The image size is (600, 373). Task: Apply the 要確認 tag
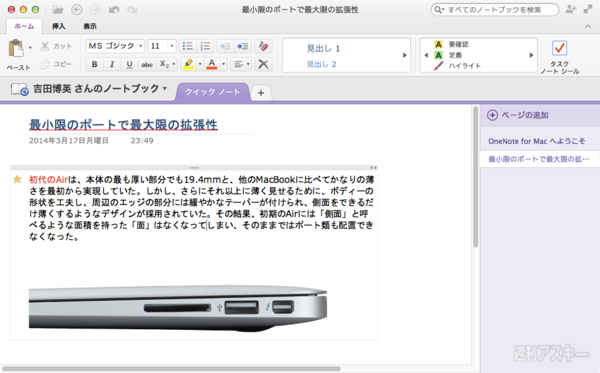[x=453, y=44]
